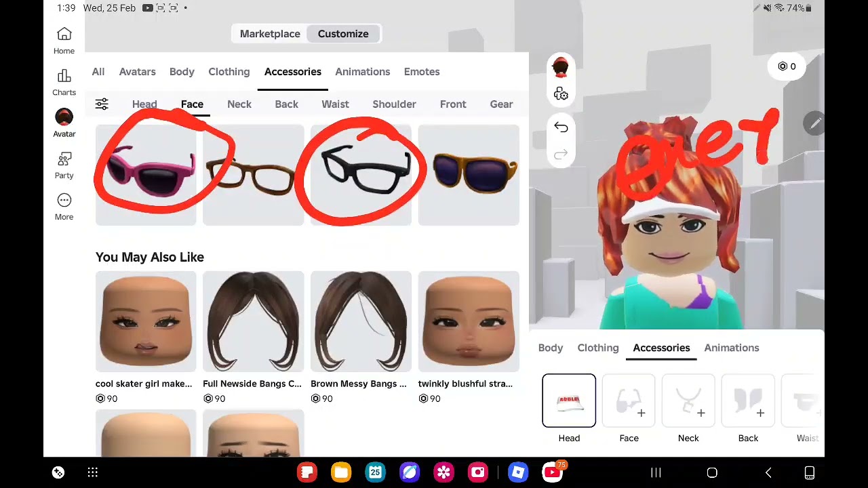Launch the Calendar app from taskbar

375,472
